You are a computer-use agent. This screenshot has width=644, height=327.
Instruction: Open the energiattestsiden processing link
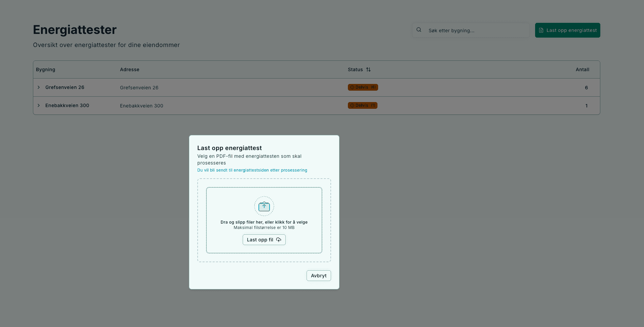[x=252, y=170]
